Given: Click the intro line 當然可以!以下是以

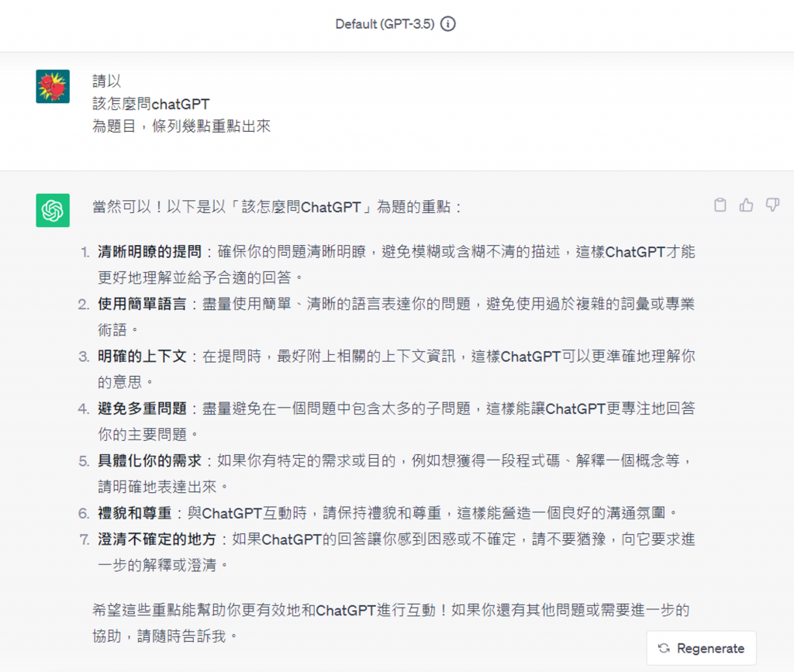Looking at the screenshot, I should pos(278,207).
